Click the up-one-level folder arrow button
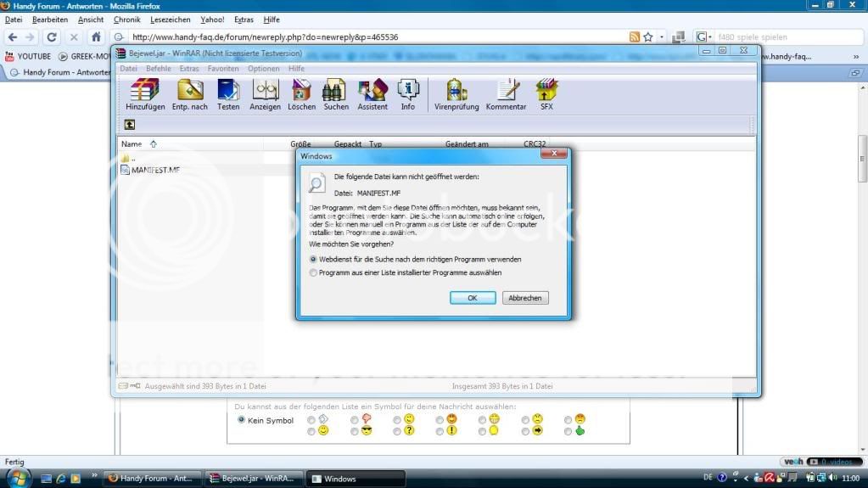The width and height of the screenshot is (868, 488). click(x=130, y=125)
